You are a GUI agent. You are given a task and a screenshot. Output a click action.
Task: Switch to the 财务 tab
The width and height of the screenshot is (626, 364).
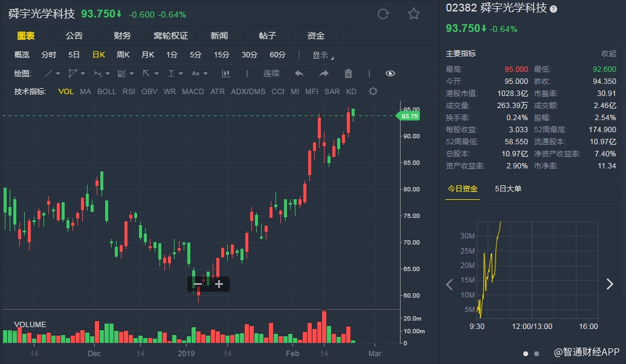click(122, 36)
